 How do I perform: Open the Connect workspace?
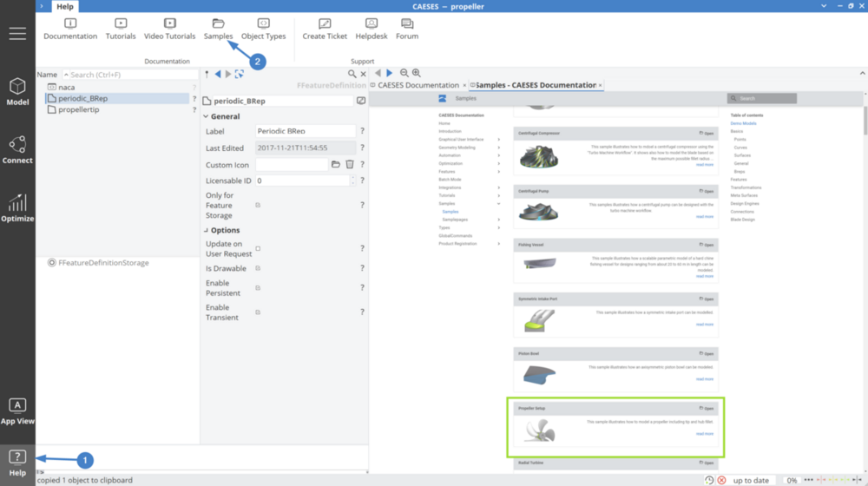coord(17,150)
